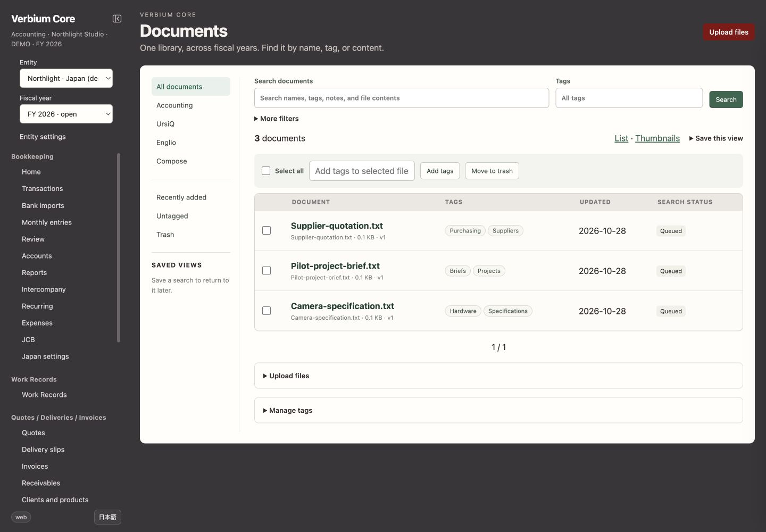The width and height of the screenshot is (766, 532).
Task: Open Entity settings
Action: pos(43,137)
